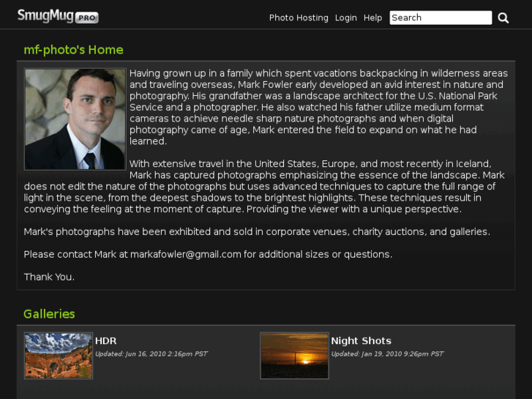Select the Night Shots gallery title
Viewport: 532px width, 399px height.
coord(361,340)
